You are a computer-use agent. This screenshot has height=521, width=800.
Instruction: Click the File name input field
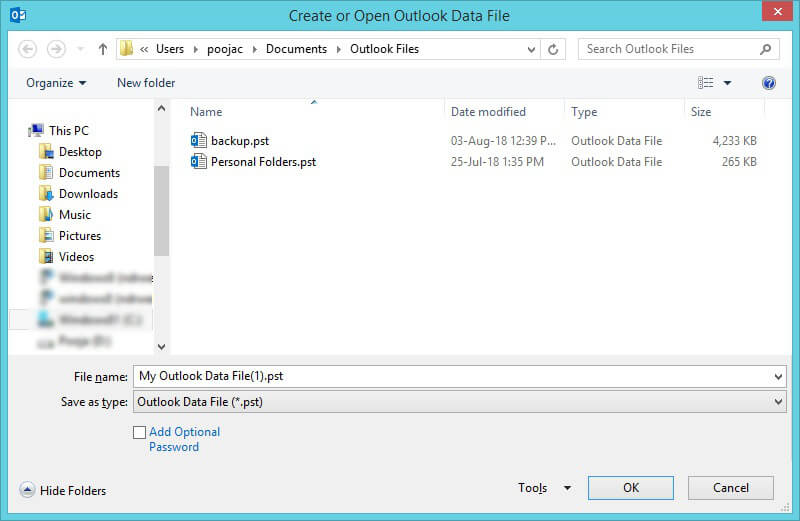454,377
